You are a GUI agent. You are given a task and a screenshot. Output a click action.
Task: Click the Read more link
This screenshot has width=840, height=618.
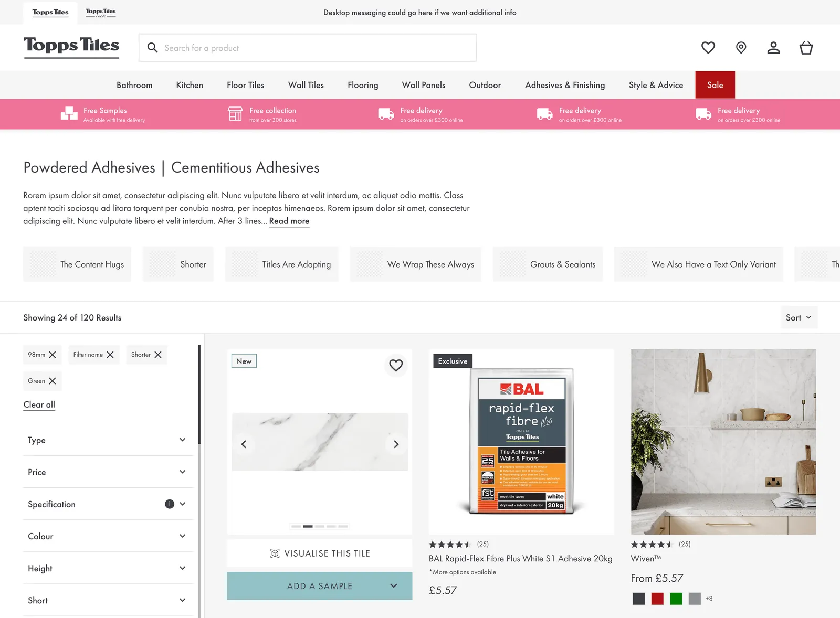(289, 221)
